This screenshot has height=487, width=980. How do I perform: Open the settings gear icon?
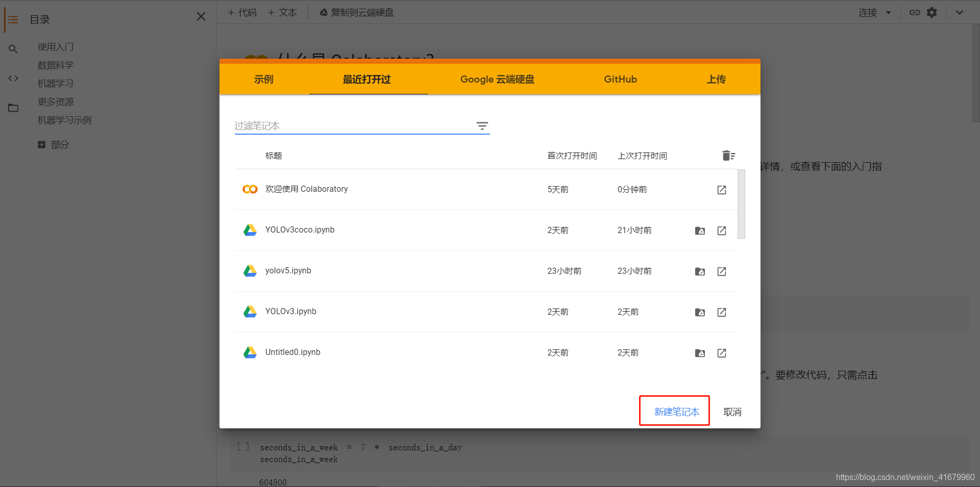click(x=932, y=12)
